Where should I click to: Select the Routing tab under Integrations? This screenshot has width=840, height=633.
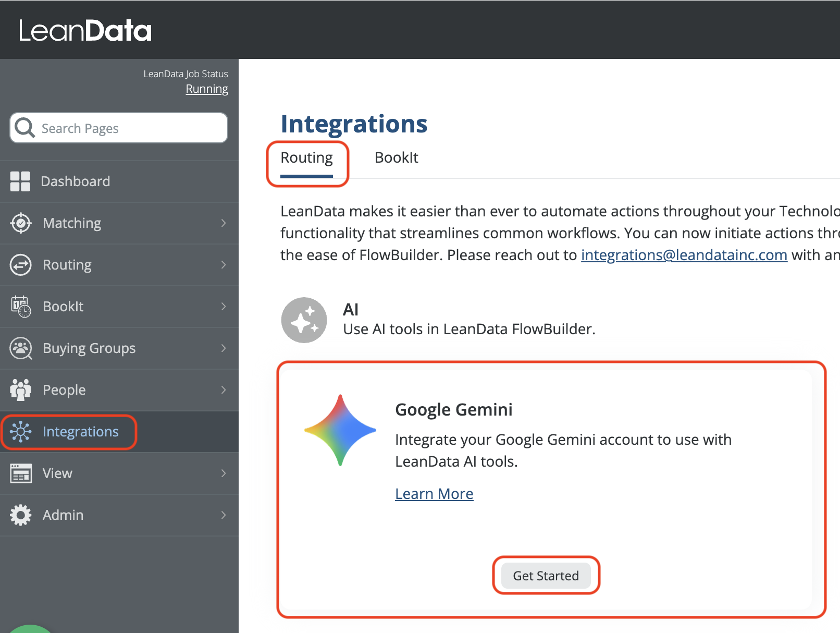306,158
